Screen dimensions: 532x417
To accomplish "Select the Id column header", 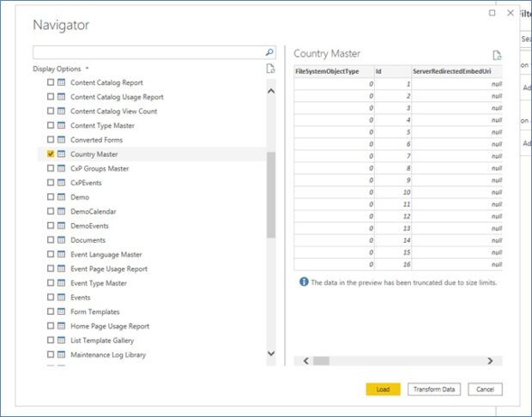I will 393,71.
